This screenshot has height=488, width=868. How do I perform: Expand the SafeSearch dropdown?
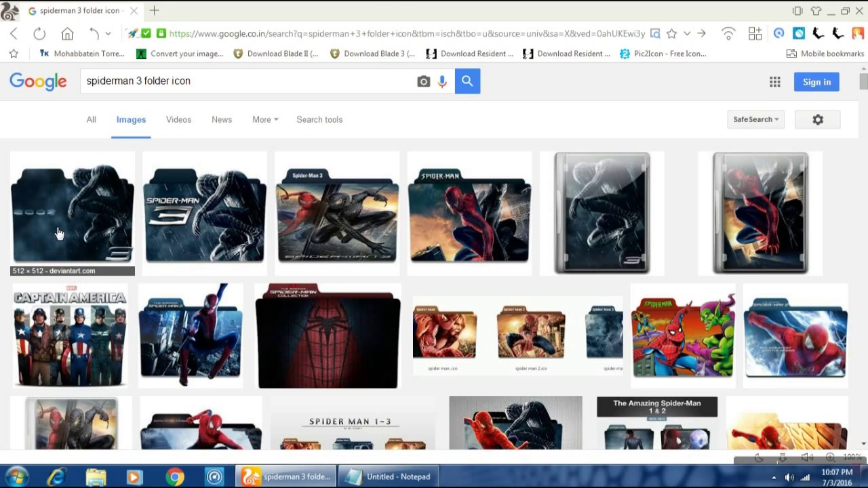755,119
